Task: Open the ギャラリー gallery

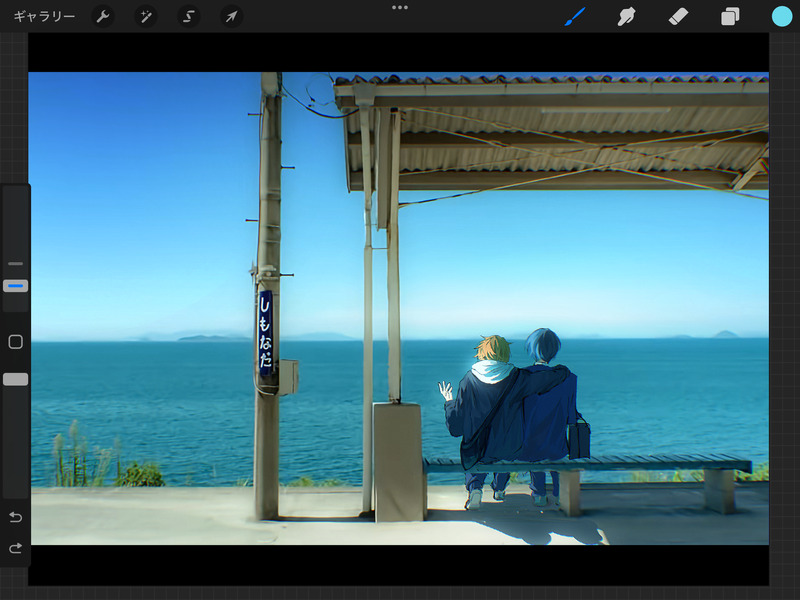Action: click(x=44, y=16)
